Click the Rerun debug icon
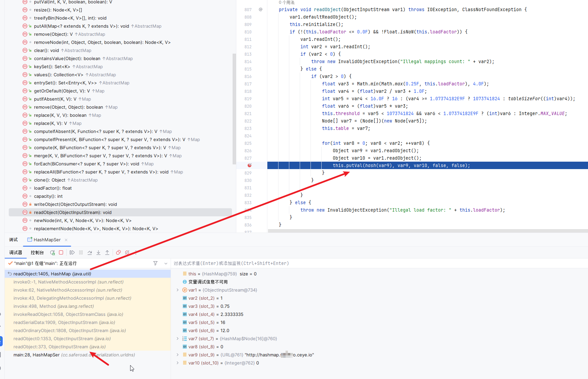This screenshot has height=379, width=588. (53, 252)
